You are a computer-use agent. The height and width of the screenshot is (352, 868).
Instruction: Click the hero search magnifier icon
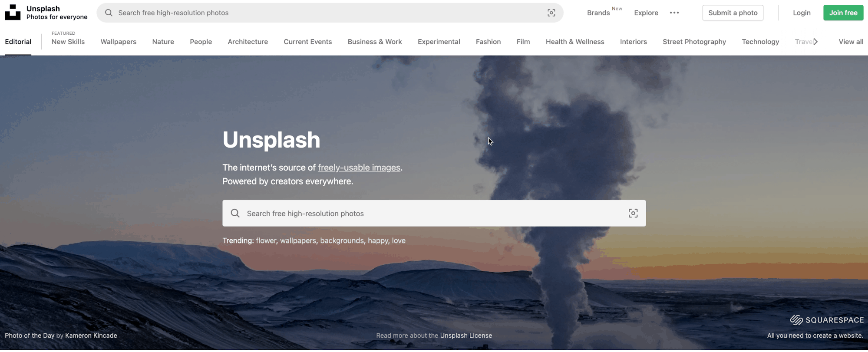click(235, 213)
